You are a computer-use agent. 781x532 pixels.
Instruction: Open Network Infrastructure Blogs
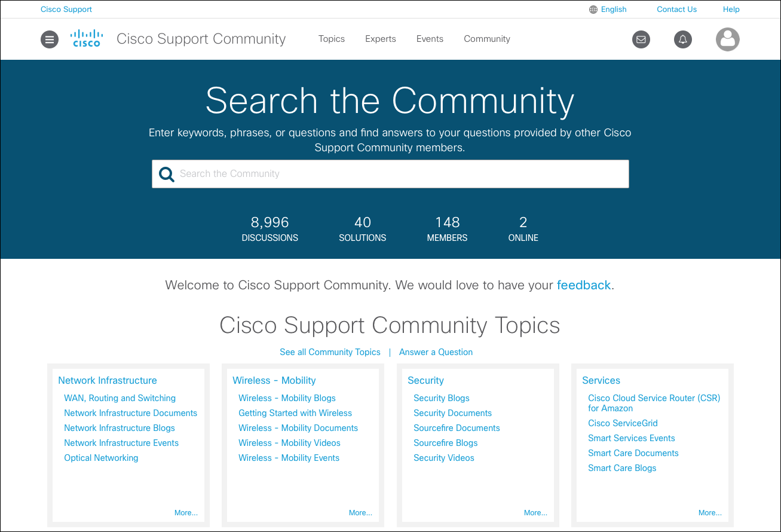coord(120,428)
